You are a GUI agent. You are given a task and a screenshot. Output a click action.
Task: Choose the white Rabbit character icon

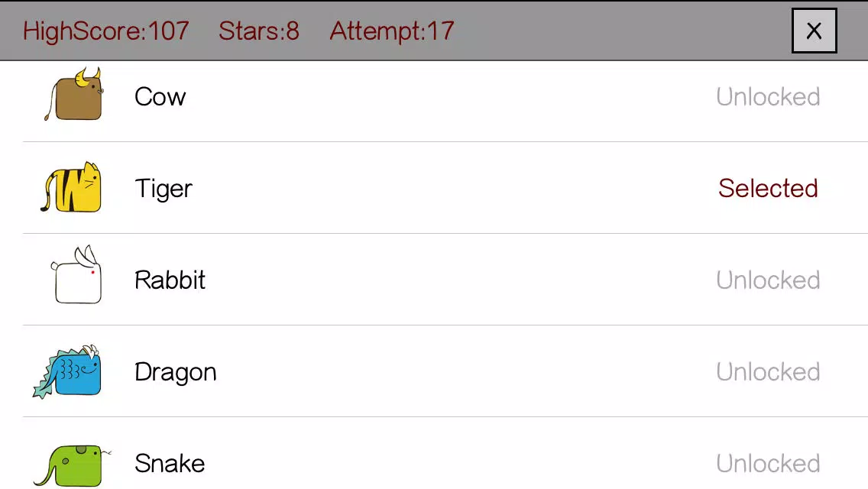click(x=76, y=275)
